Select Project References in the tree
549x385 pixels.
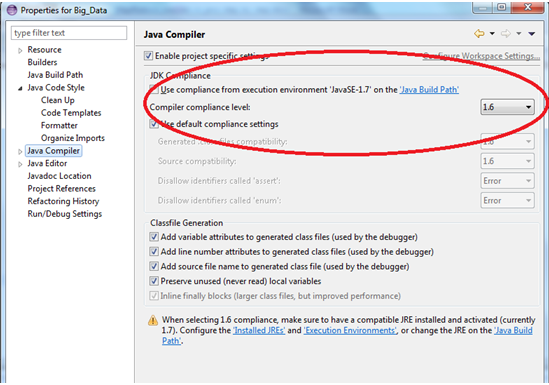[x=62, y=188]
